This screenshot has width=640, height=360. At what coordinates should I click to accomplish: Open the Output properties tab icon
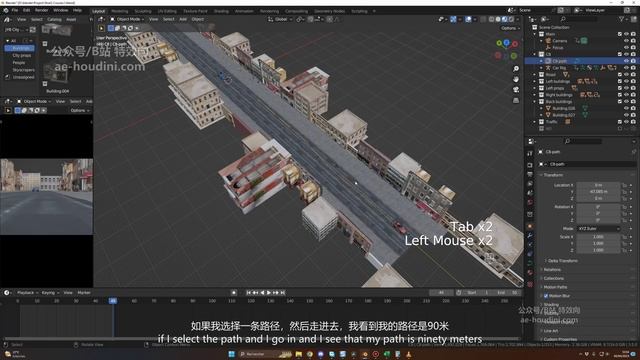[x=530, y=175]
